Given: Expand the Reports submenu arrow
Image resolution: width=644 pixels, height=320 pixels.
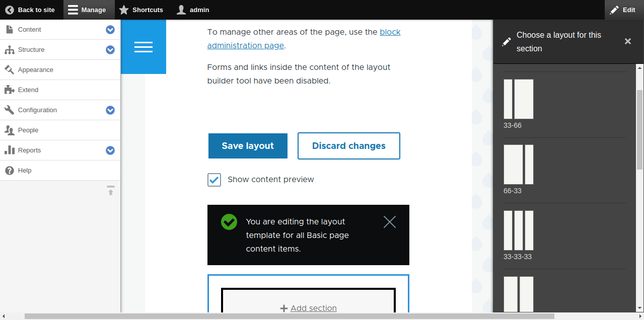Looking at the screenshot, I should 110,150.
